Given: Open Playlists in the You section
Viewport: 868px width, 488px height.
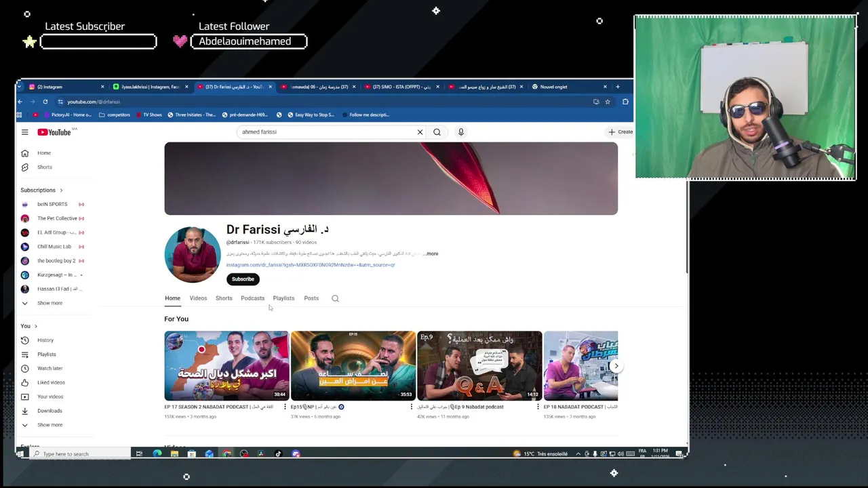Looking at the screenshot, I should point(46,354).
